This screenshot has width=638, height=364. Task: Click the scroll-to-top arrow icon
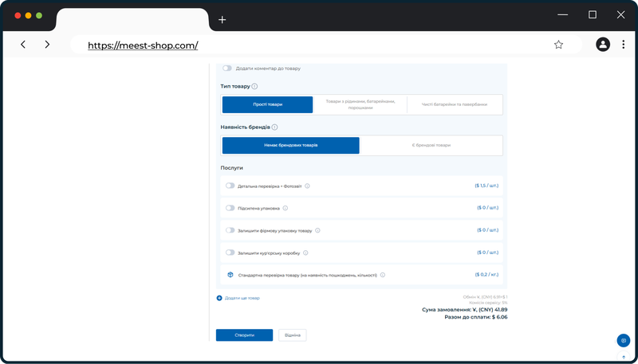pyautogui.click(x=624, y=357)
